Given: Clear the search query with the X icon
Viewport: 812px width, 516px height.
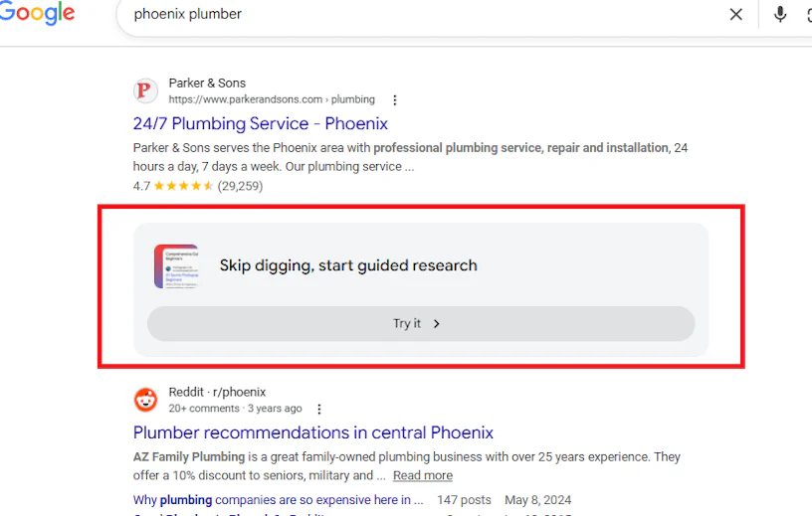Looking at the screenshot, I should point(736,14).
